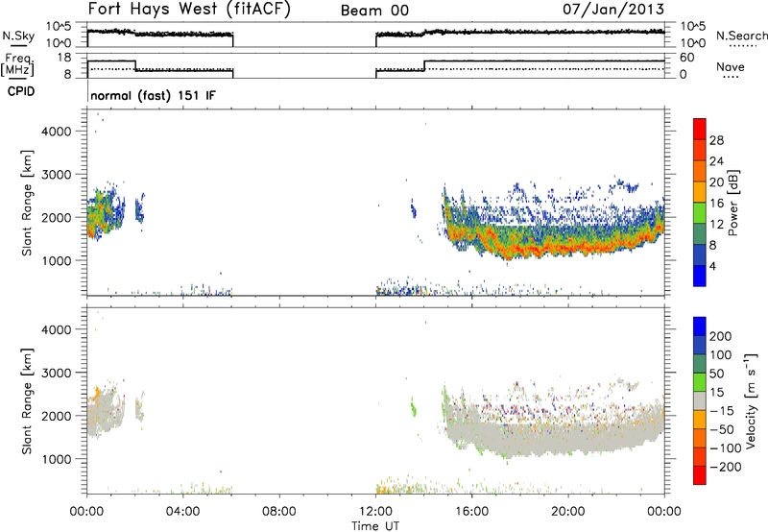Click the '-200' value on velocity colorbar
The width and height of the screenshot is (768, 532).
726,467
